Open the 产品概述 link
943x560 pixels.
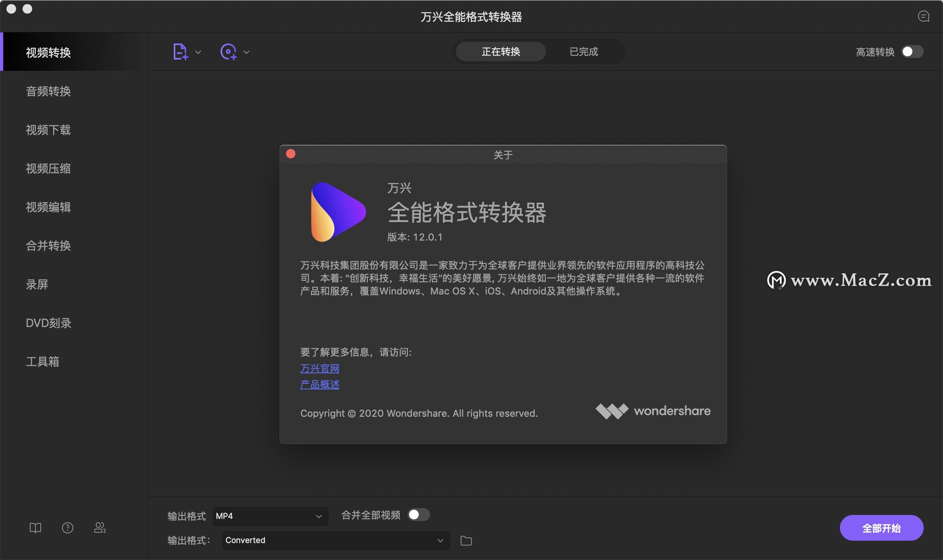[320, 384]
